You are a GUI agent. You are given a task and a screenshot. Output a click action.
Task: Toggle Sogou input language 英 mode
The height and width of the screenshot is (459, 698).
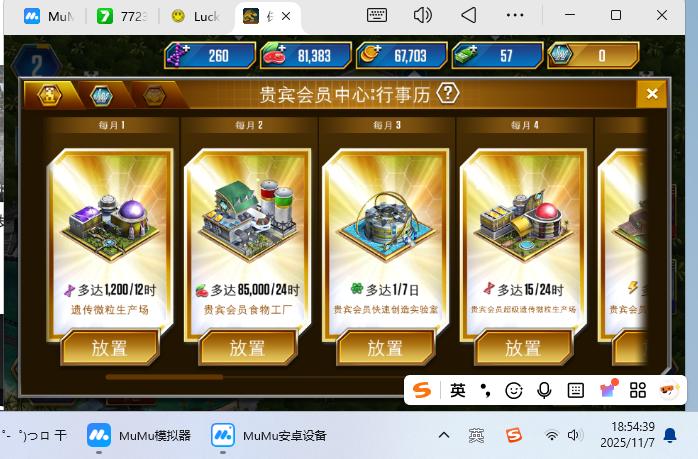point(458,390)
